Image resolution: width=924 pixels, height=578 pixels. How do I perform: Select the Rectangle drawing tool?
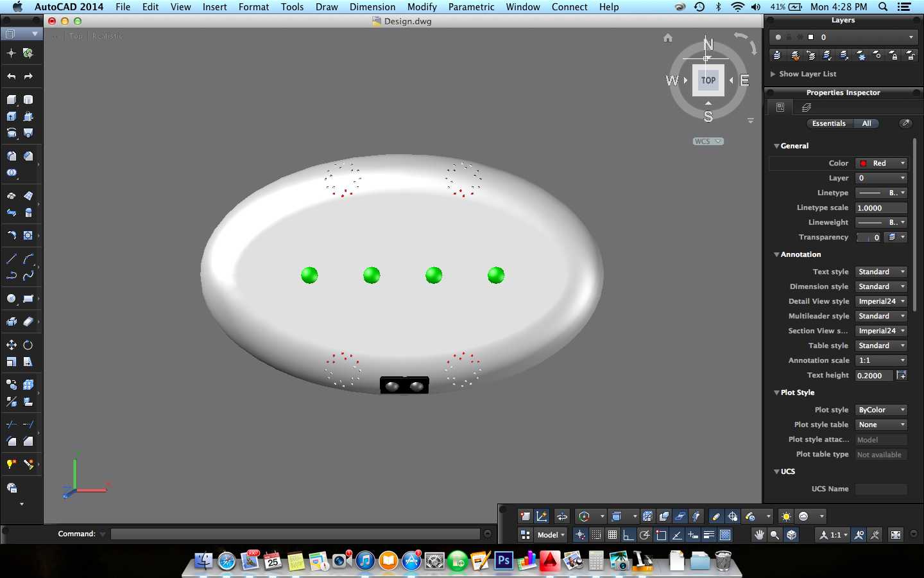pos(28,299)
